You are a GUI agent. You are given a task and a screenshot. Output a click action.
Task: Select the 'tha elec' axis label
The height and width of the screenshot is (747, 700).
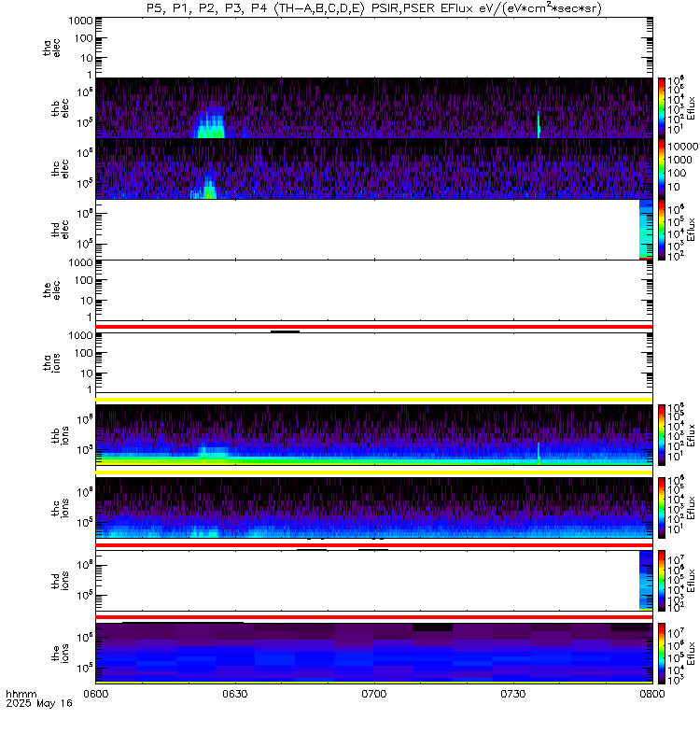click(52, 49)
